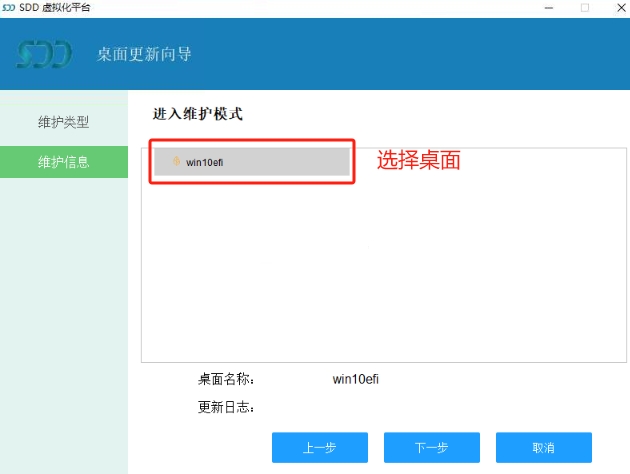Maximize the SDD 虚拟化平台 window
The width and height of the screenshot is (630, 474).
pyautogui.click(x=585, y=8)
